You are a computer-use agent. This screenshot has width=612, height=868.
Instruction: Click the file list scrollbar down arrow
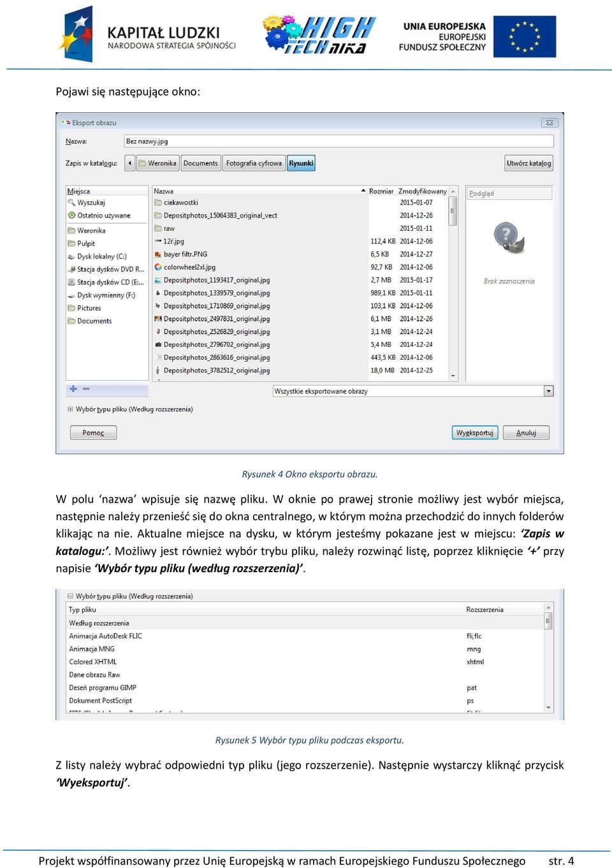pyautogui.click(x=453, y=376)
